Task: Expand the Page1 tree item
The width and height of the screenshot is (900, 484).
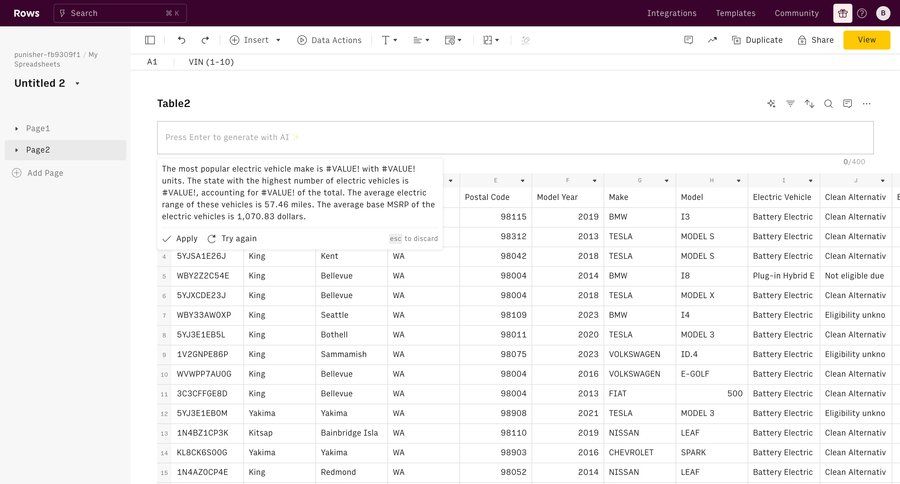Action: (17, 129)
